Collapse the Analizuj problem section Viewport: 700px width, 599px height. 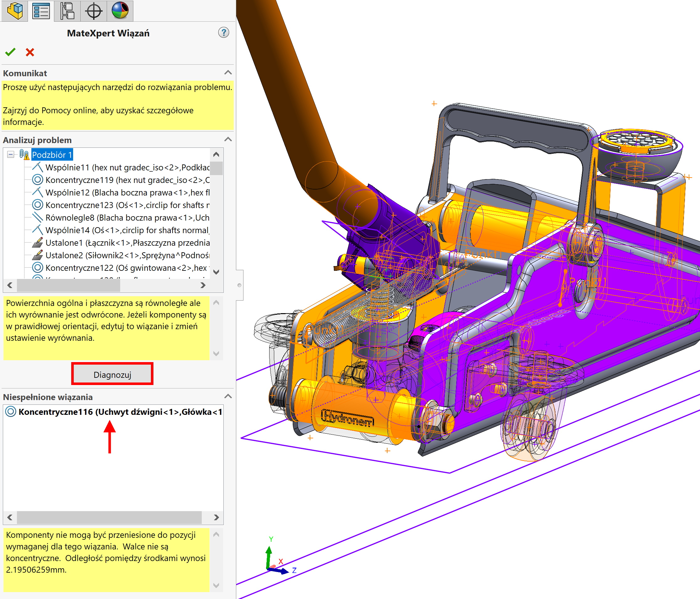(x=228, y=140)
